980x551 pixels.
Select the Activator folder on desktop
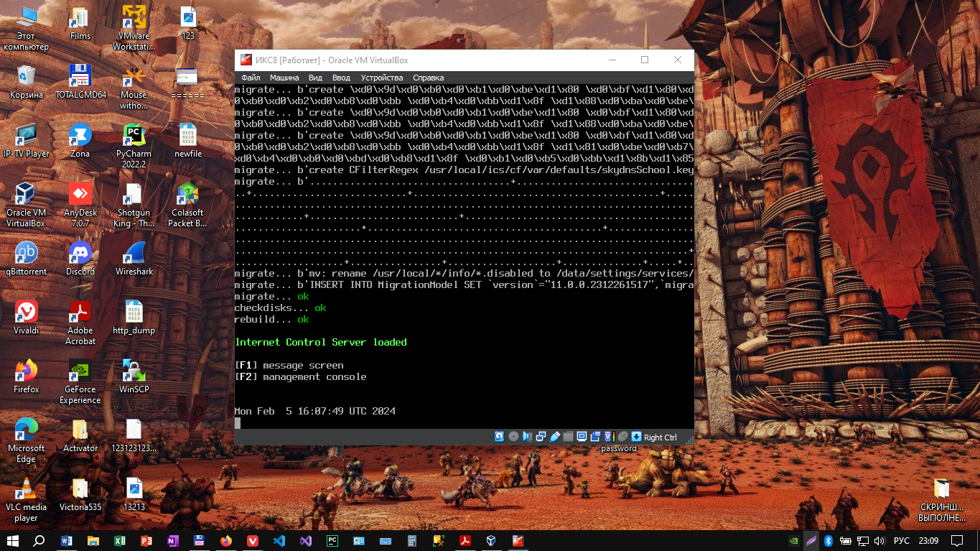(80, 435)
